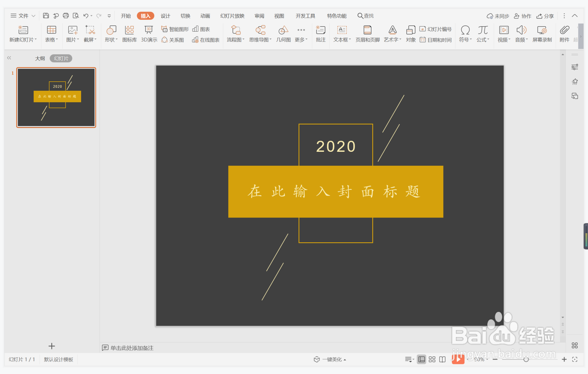Start 3D演示 presentation tool
Viewport: 588px width, 374px height.
pyautogui.click(x=149, y=34)
